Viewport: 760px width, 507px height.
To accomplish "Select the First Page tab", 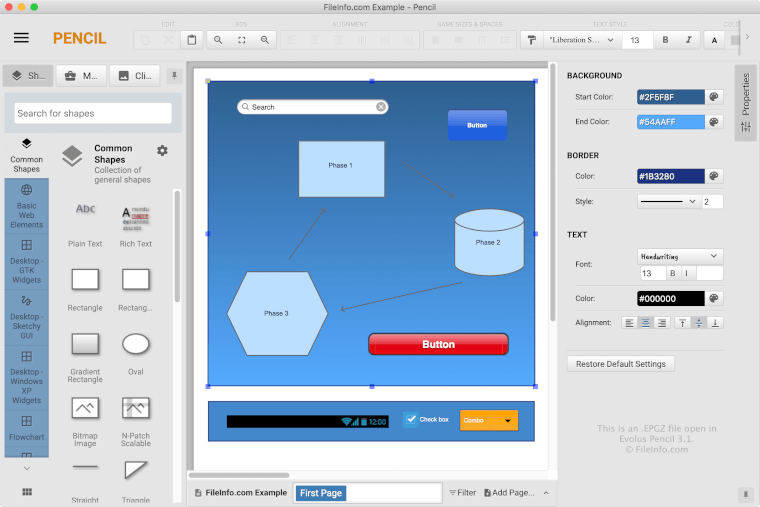I will click(x=321, y=493).
